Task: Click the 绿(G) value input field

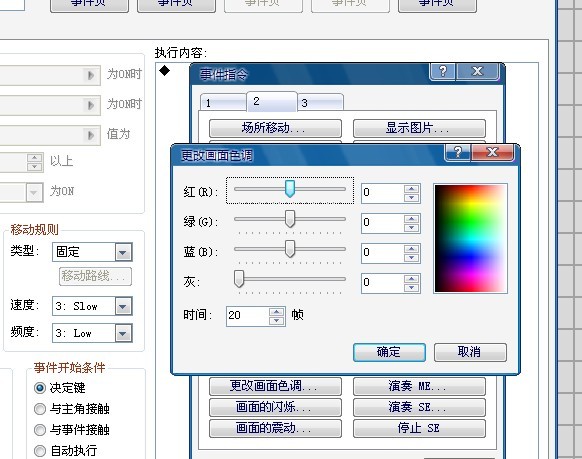Action: tap(383, 223)
